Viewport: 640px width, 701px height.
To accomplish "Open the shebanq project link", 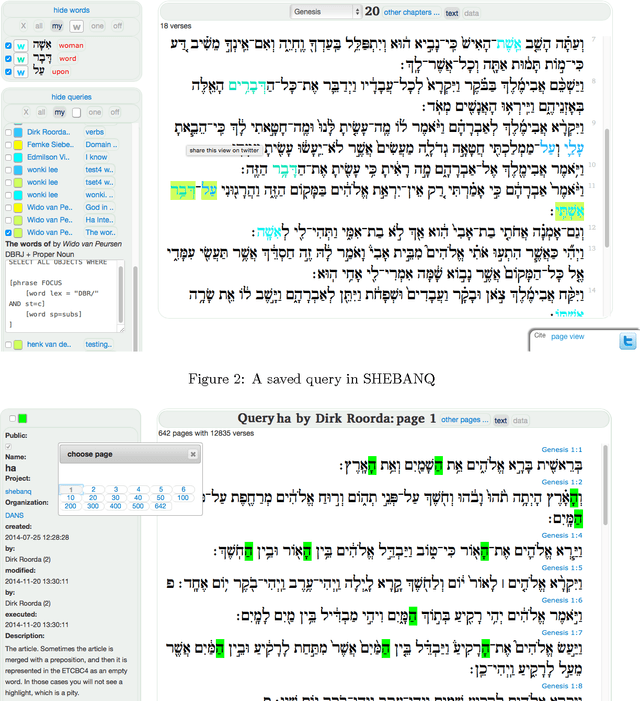I will click(18, 491).
